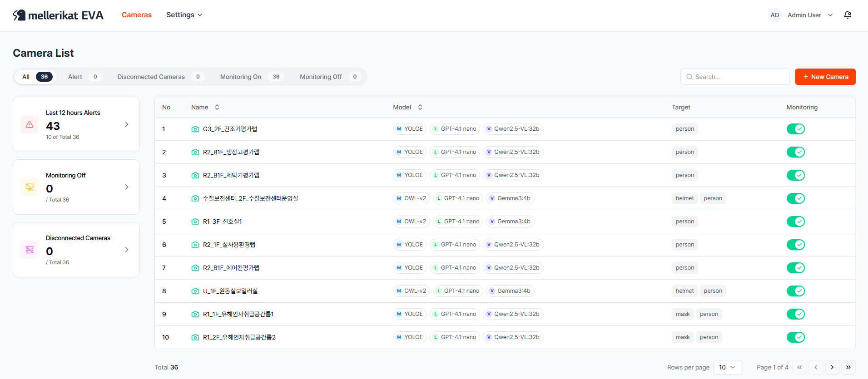Select Monitoring On filter tab
Image resolution: width=868 pixels, height=379 pixels.
click(251, 77)
